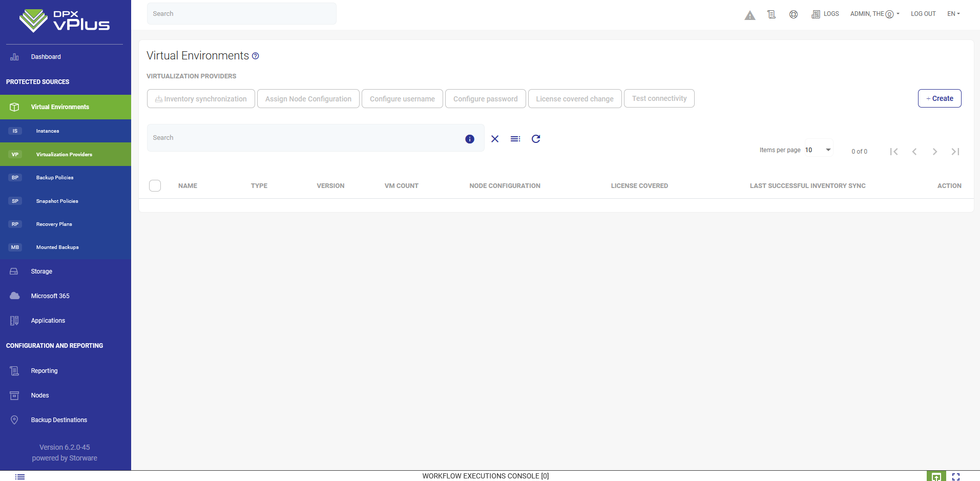Open the column list options icon
Screen dimensions: 980x481
tap(515, 139)
